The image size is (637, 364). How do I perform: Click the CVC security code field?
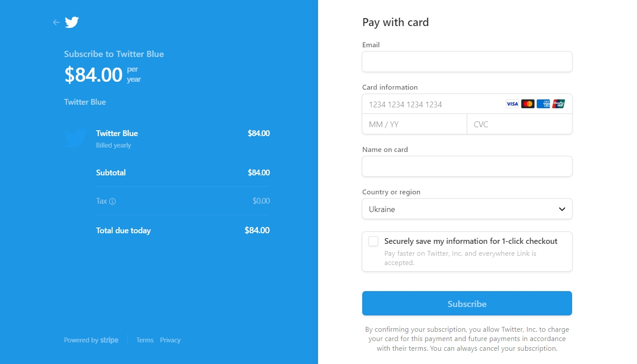[x=519, y=125]
